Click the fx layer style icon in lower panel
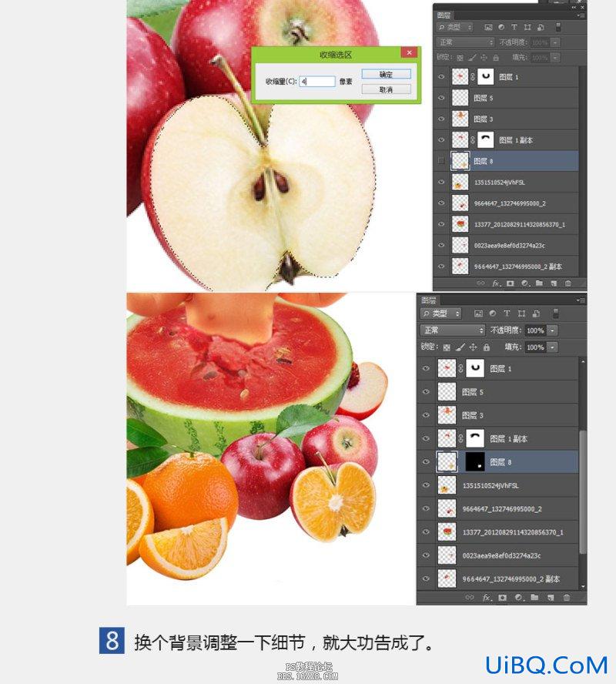This screenshot has height=684, width=616. click(x=486, y=597)
